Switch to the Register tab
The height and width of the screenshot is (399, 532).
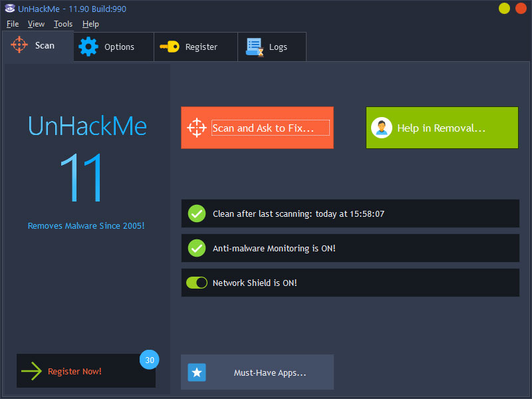coord(196,47)
